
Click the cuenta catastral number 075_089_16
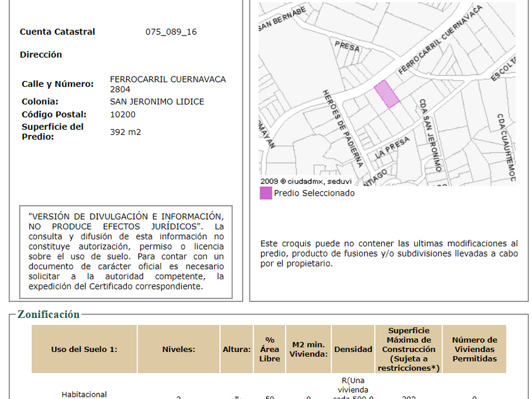[x=171, y=32]
